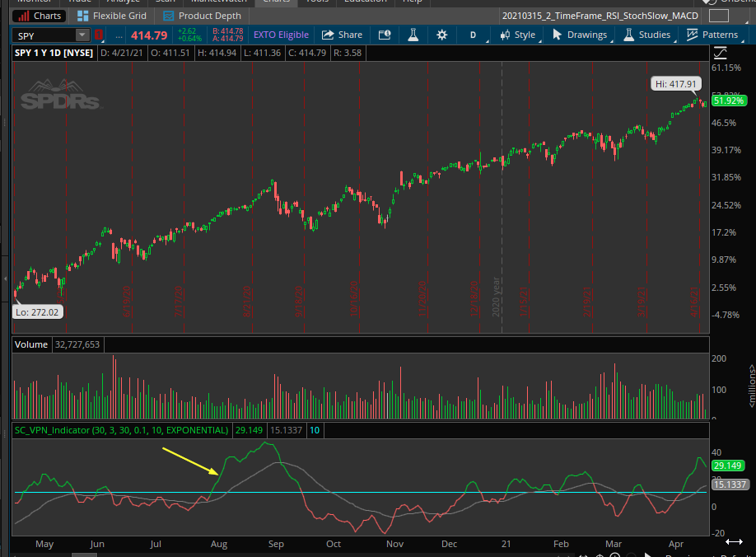756x557 pixels.
Task: Click the Sep label on time axis
Action: [276, 544]
